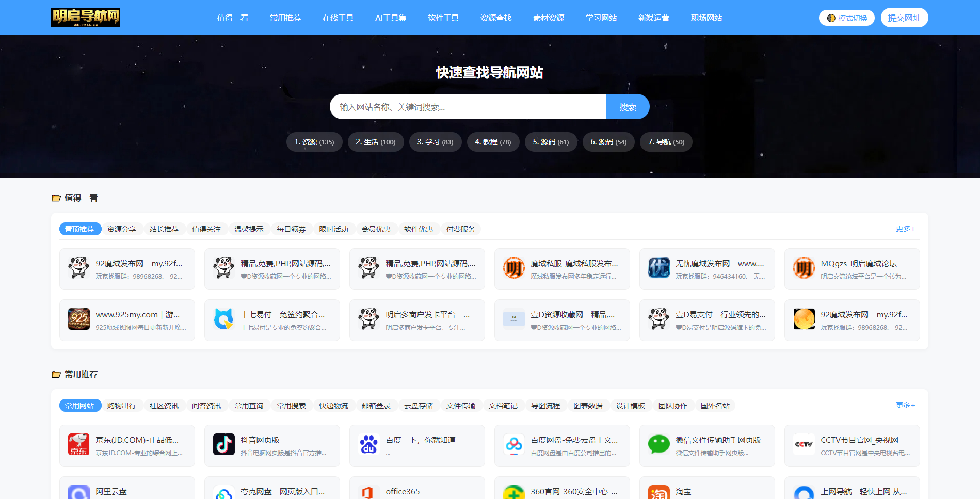The image size is (980, 499).
Task: Select the 置顶推荐 tab
Action: coord(79,229)
